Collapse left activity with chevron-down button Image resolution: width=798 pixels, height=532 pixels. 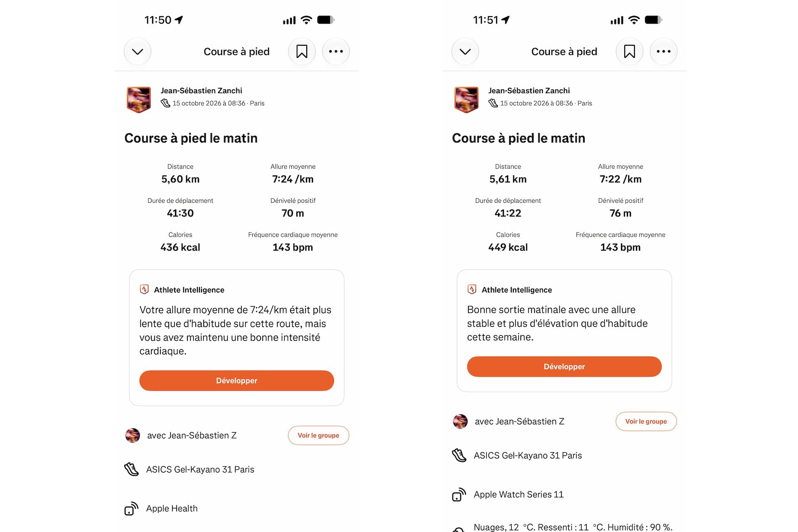click(x=138, y=52)
